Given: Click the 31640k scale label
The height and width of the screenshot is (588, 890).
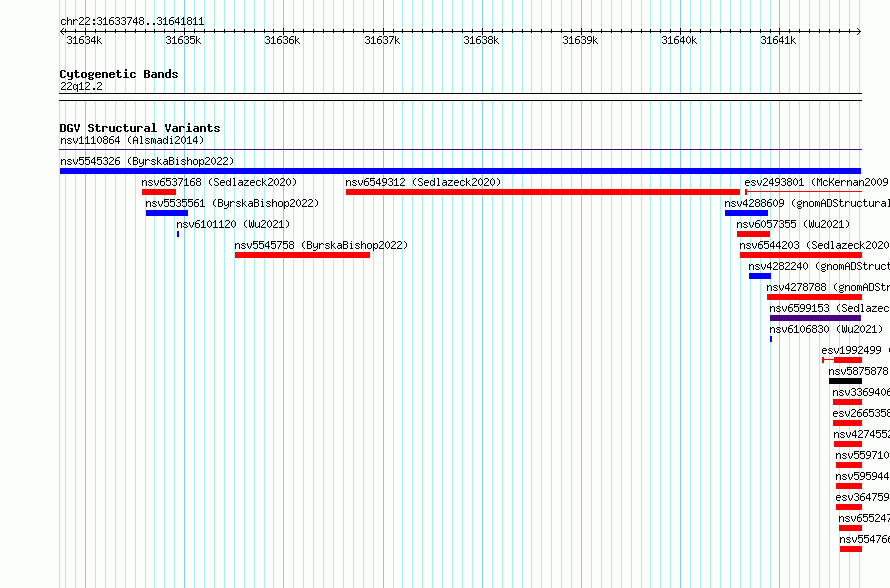Looking at the screenshot, I should [679, 40].
